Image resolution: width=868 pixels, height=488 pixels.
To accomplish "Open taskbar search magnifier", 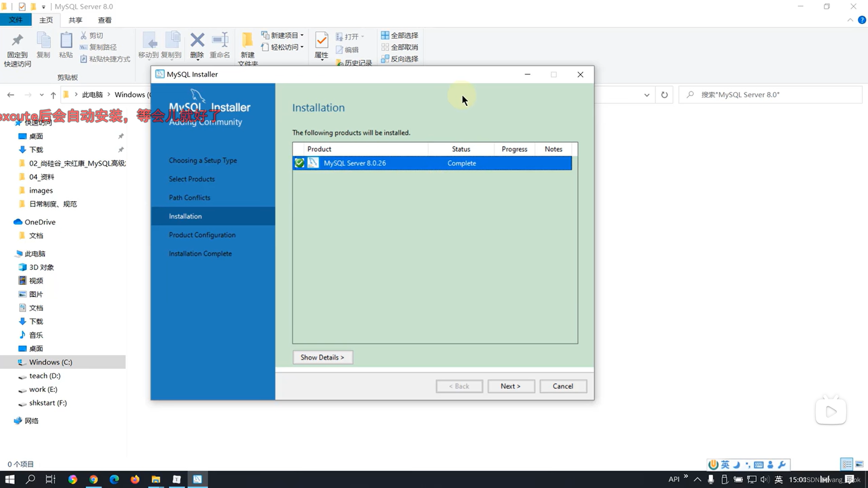I will coord(30,479).
